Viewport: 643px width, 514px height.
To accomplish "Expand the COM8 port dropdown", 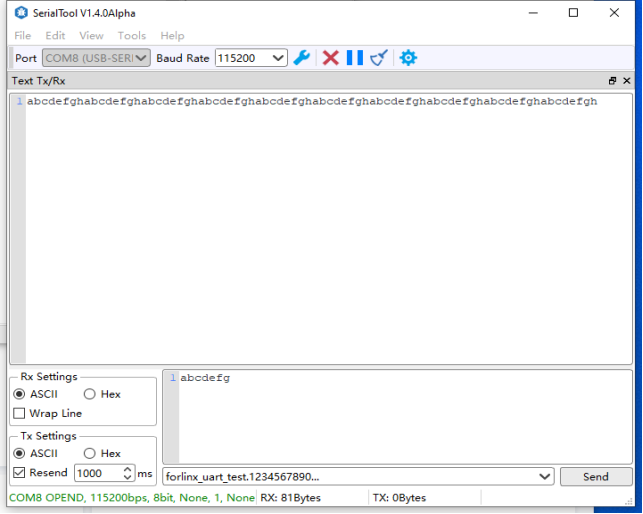I will pos(141,58).
